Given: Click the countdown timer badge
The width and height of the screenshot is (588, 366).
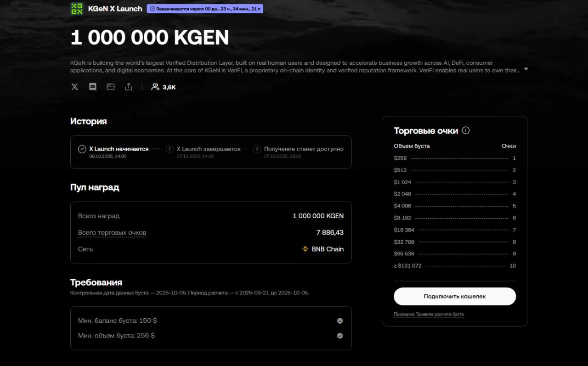Looking at the screenshot, I should pos(205,9).
